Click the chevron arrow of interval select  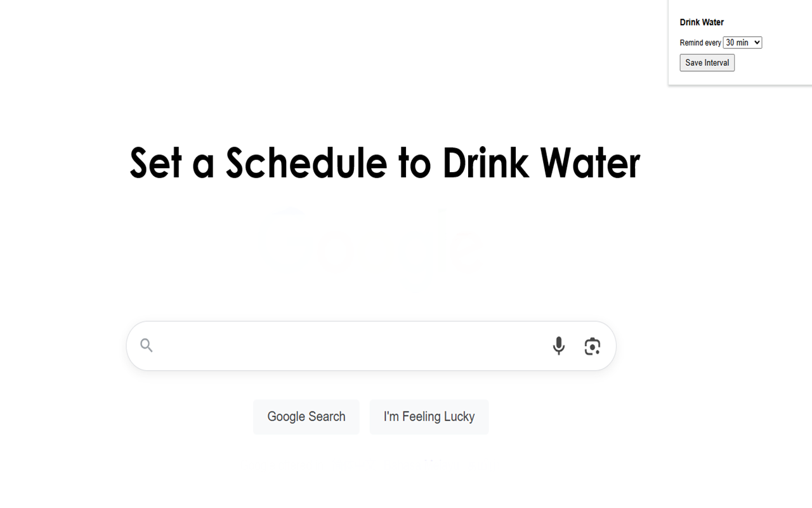(757, 43)
